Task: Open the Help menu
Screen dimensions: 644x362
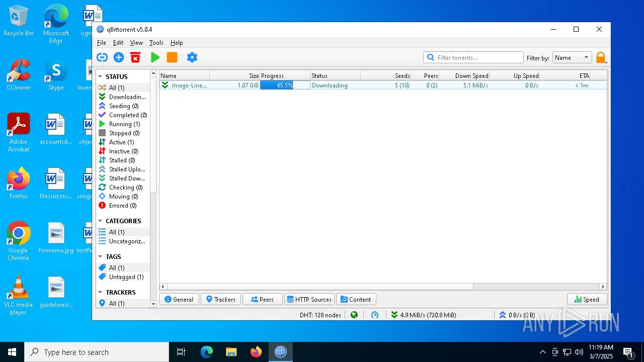Action: pyautogui.click(x=177, y=43)
